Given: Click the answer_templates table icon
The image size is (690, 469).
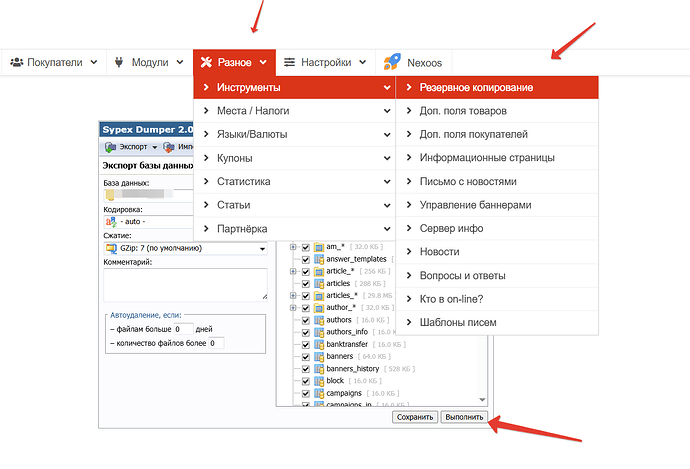Looking at the screenshot, I should click(319, 260).
